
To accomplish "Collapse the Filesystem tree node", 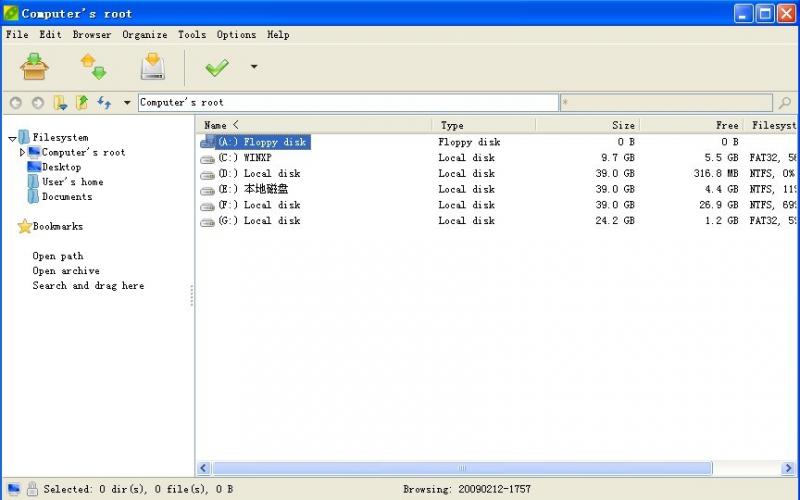I will [12, 138].
